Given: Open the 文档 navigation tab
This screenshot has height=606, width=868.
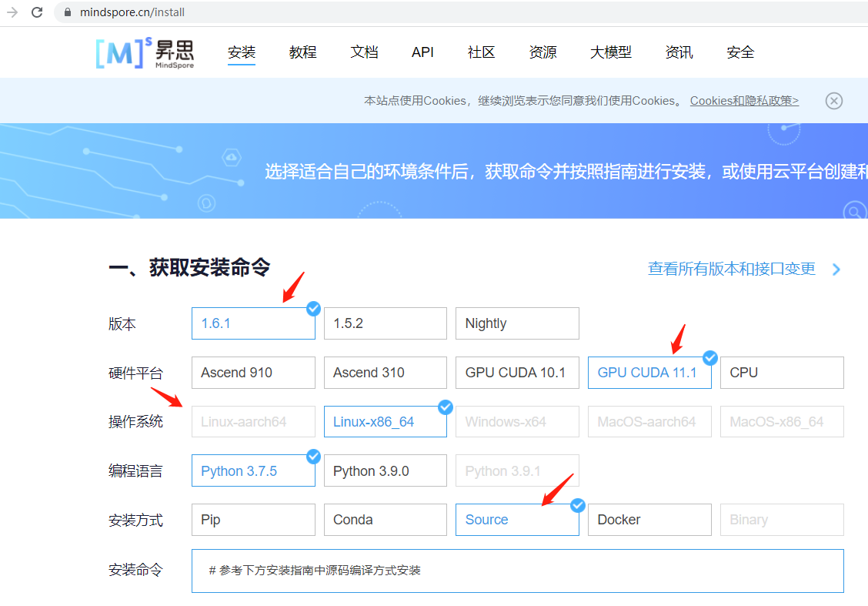Looking at the screenshot, I should 364,52.
